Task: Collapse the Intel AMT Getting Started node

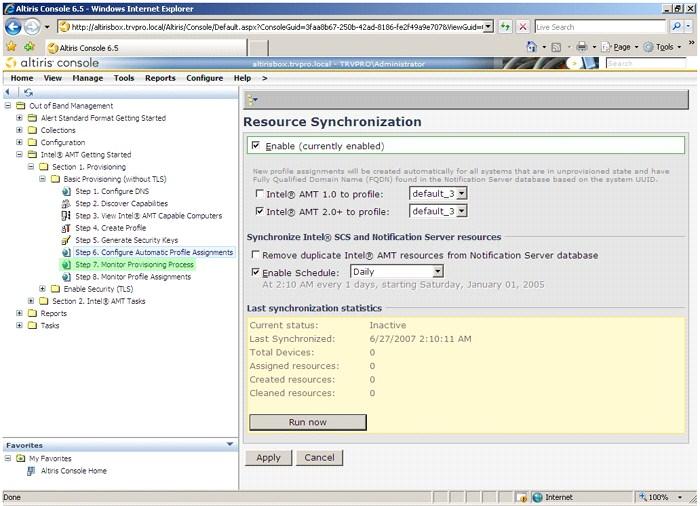Action: [x=19, y=155]
